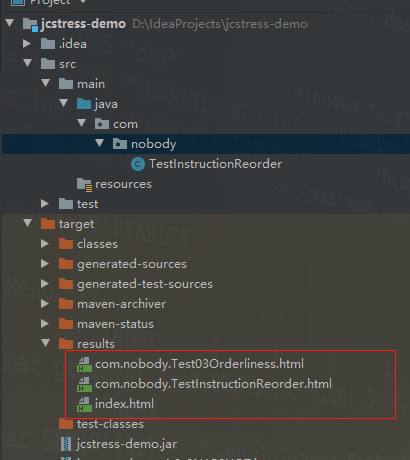
Task: Open the Project view dropdown
Action: 83,2
